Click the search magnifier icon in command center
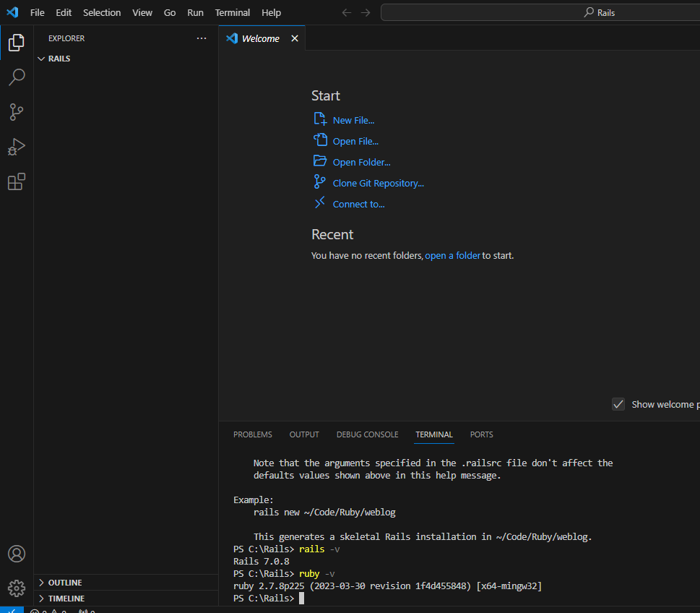 [589, 12]
